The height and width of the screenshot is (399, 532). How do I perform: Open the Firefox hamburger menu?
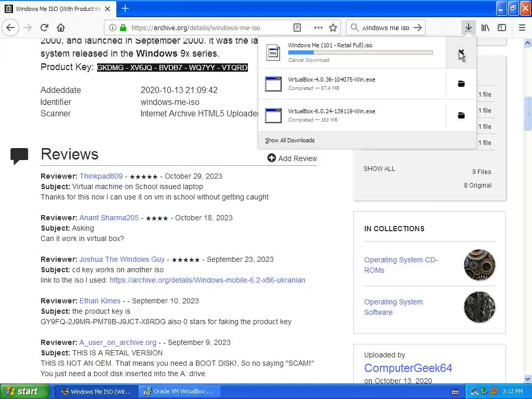(522, 28)
